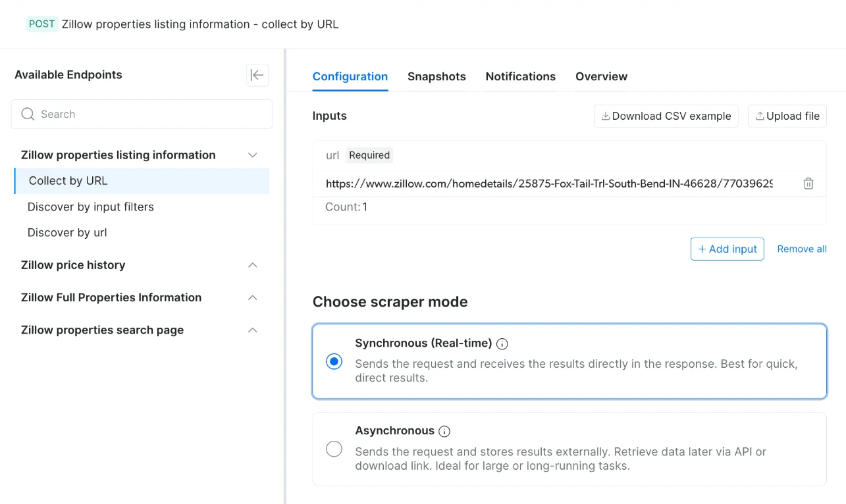
Task: Click the Synchronous mode description text
Action: coord(576,371)
